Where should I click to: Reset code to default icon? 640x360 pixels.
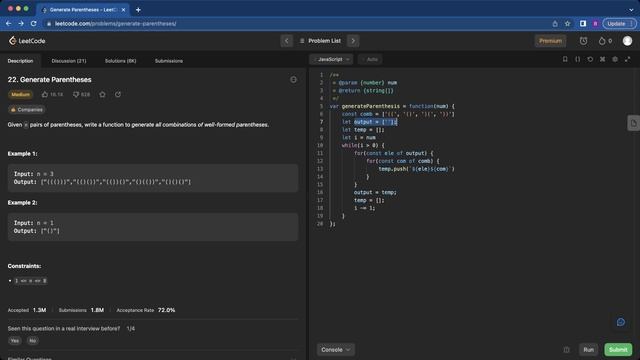point(590,60)
